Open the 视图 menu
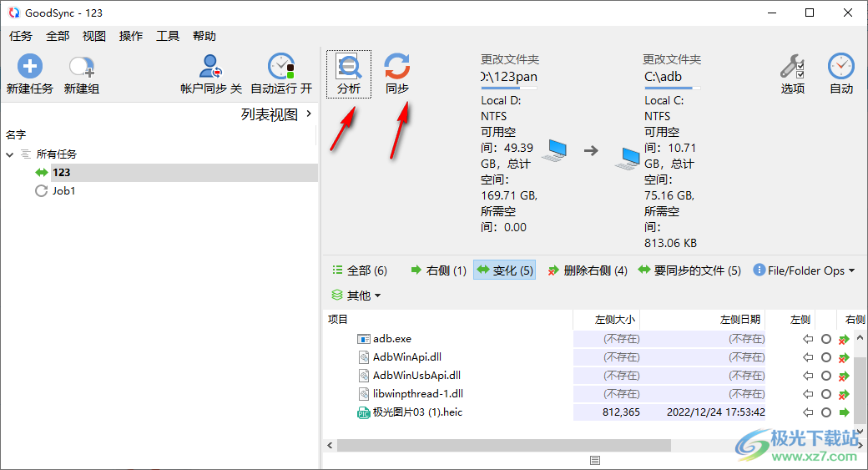 94,36
